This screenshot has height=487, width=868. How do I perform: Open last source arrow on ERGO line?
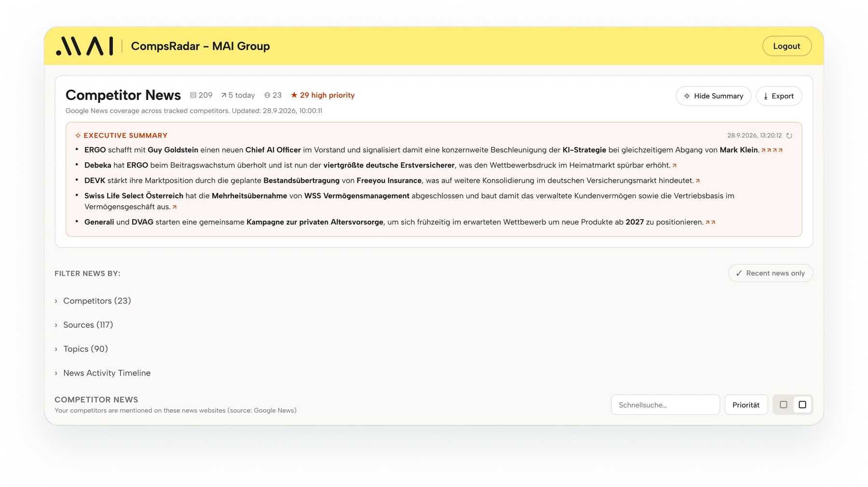coord(780,151)
